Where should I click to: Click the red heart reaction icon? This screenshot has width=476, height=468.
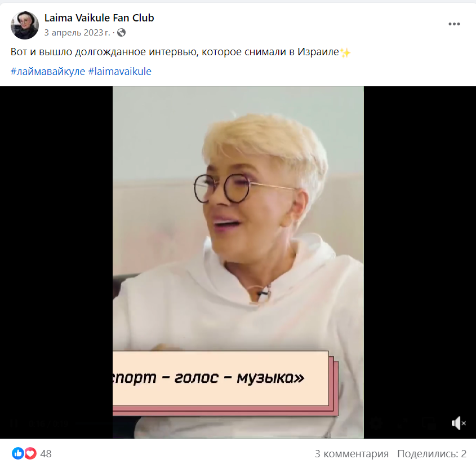(x=30, y=453)
